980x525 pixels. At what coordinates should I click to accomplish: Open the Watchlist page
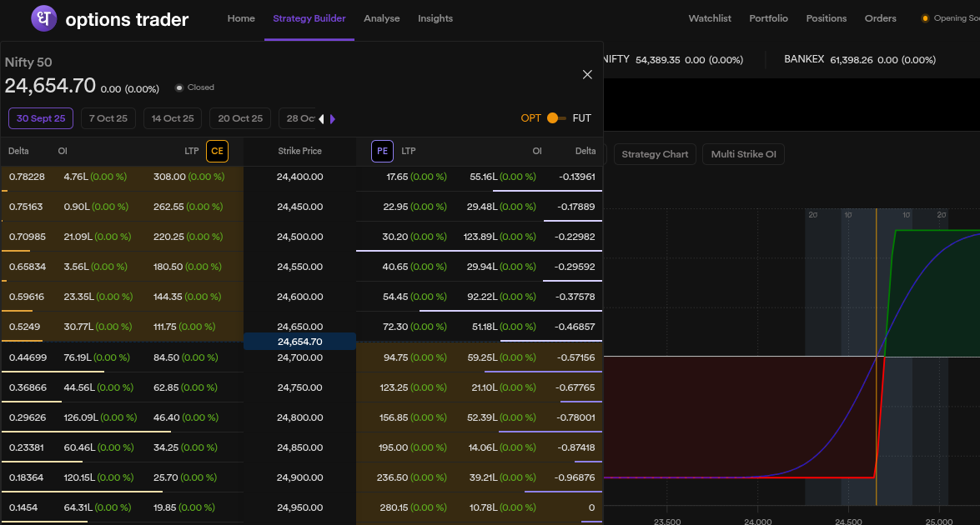coord(710,18)
